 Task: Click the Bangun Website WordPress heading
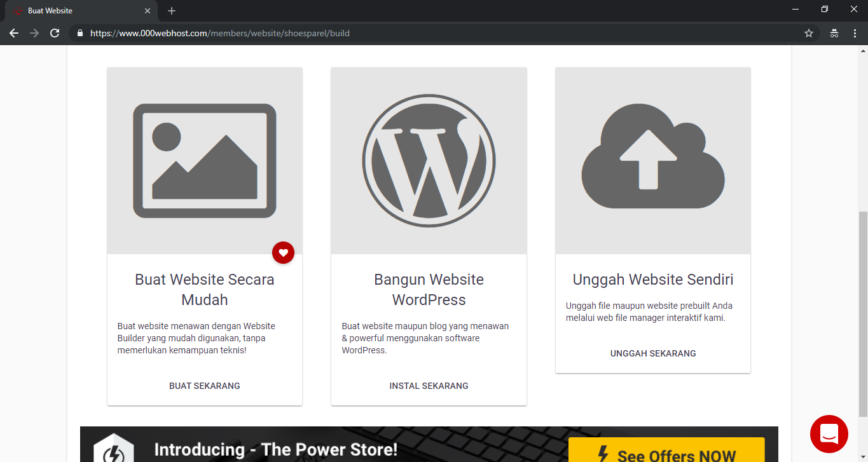pos(429,290)
